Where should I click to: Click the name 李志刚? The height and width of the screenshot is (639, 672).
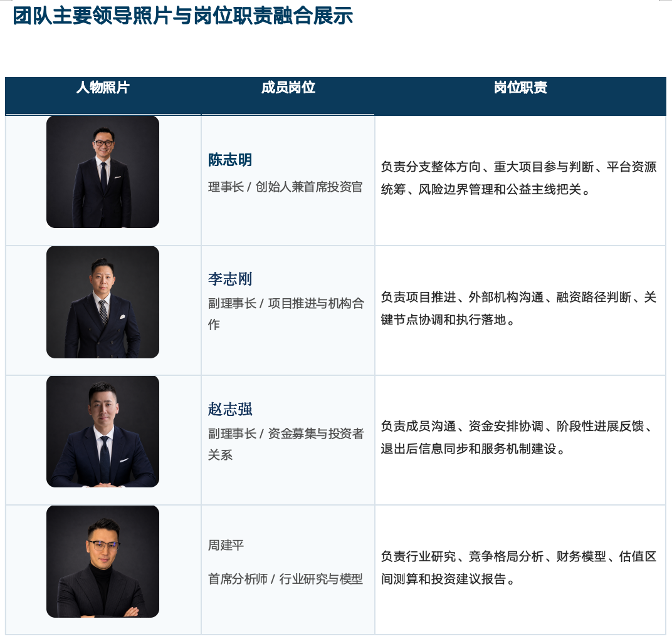230,279
